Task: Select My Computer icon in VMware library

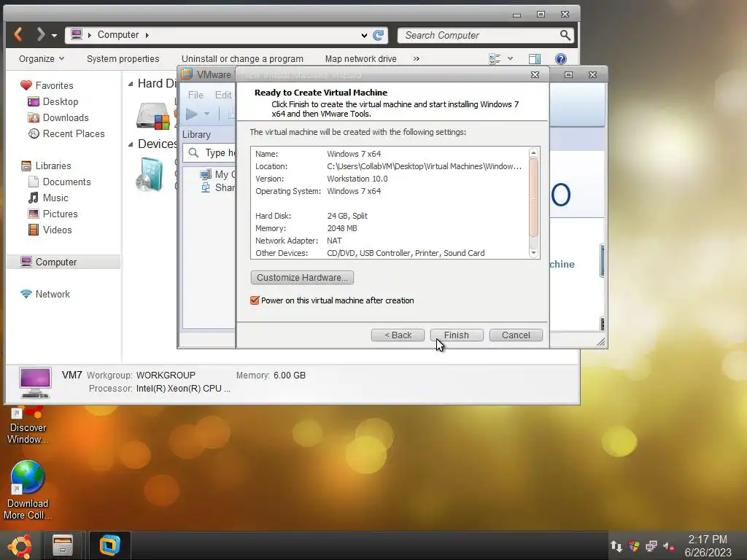Action: pyautogui.click(x=206, y=175)
